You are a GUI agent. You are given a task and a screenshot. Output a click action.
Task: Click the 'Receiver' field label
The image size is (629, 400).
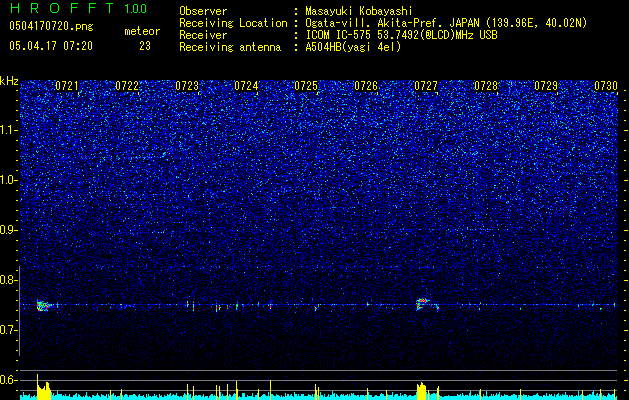tap(203, 35)
